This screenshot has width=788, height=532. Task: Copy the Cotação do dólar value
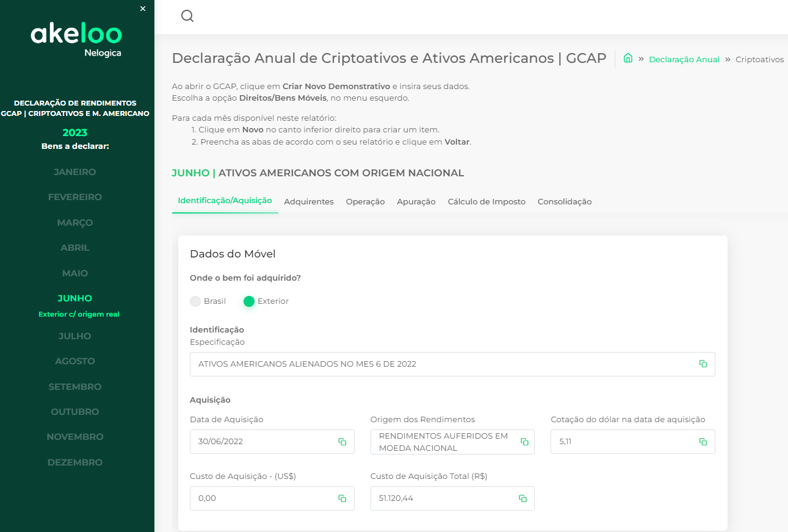pyautogui.click(x=703, y=442)
